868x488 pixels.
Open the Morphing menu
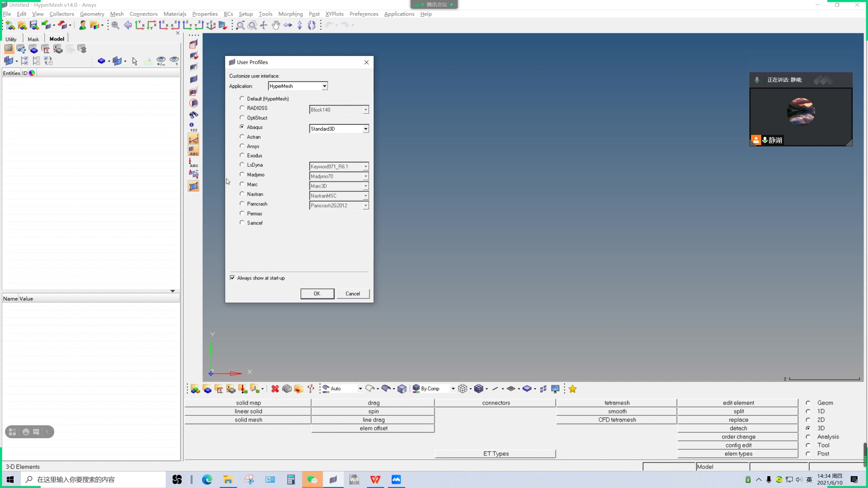point(290,14)
